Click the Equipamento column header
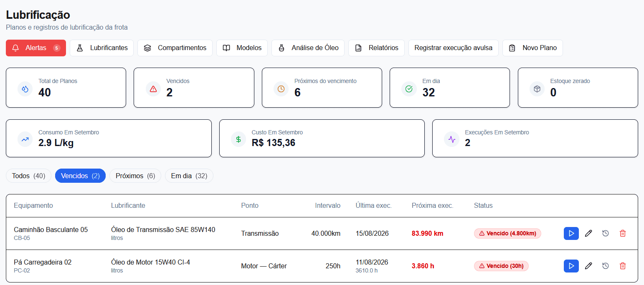Screen dimensions: 644x285 (x=33, y=205)
